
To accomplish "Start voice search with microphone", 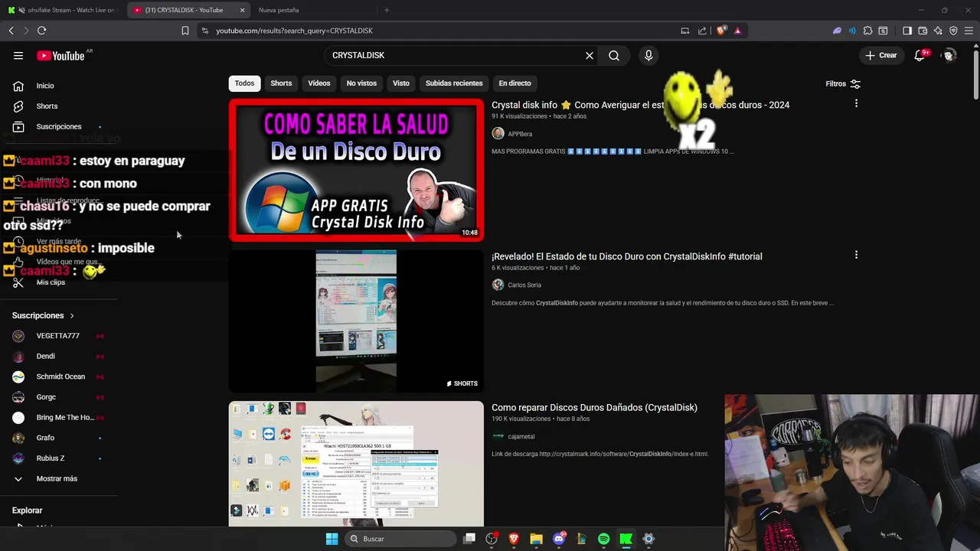I will (x=648, y=55).
